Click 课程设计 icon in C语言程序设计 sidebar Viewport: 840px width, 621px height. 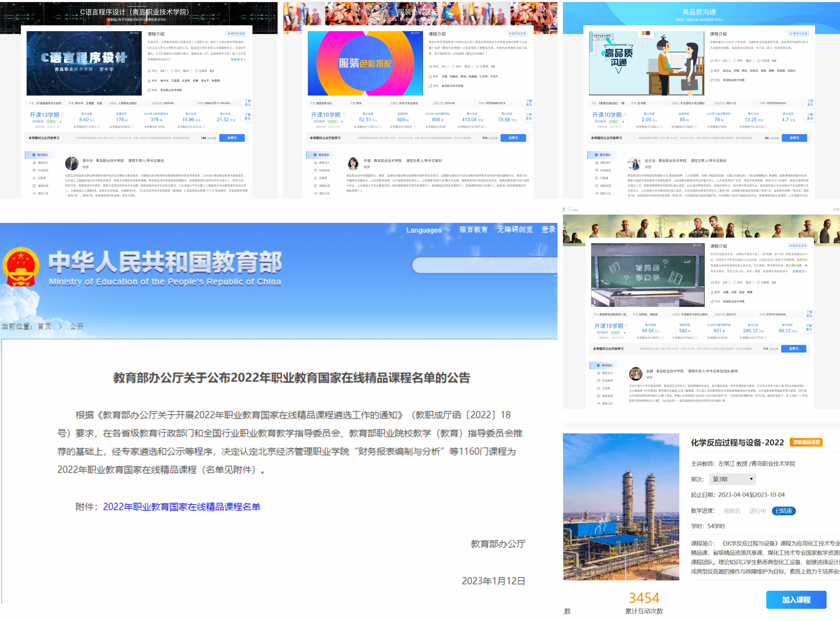[x=34, y=163]
